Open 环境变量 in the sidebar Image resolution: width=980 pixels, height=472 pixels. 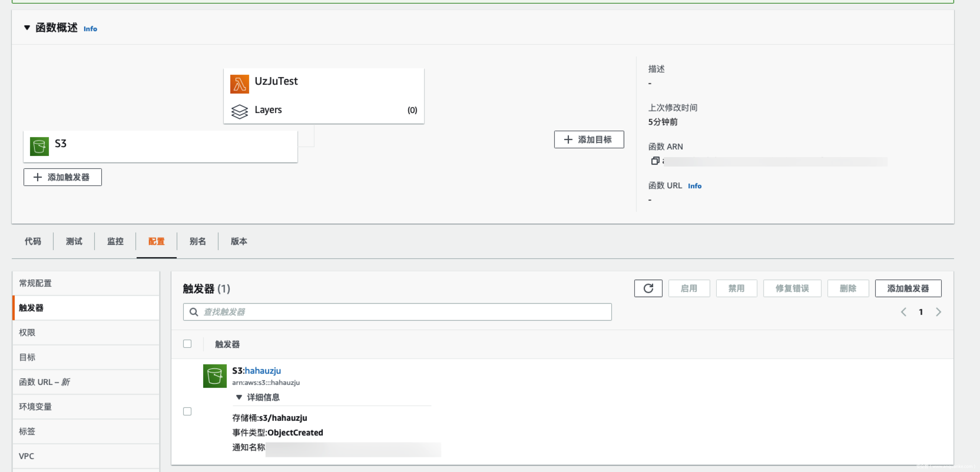click(x=35, y=407)
